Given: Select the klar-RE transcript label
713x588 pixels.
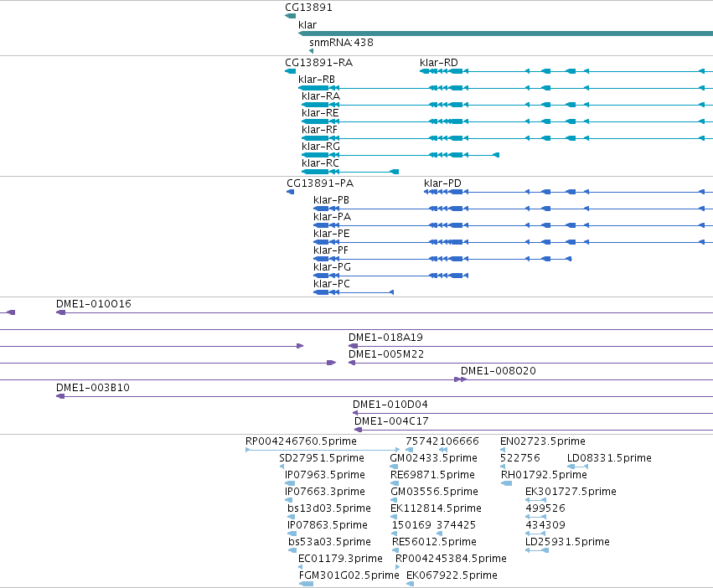Looking at the screenshot, I should (320, 113).
